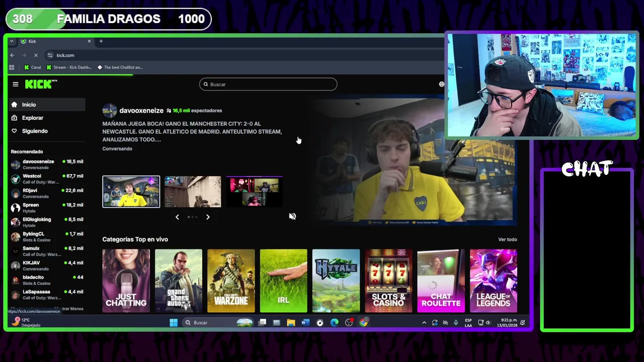The width and height of the screenshot is (644, 362).
Task: Open the IRL category card
Action: tap(283, 281)
